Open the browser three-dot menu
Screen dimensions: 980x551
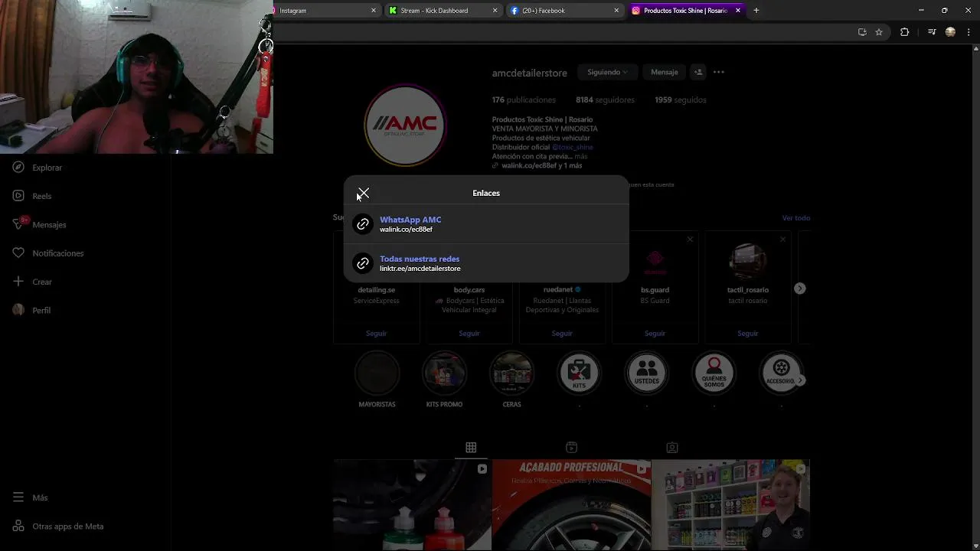[x=967, y=32]
